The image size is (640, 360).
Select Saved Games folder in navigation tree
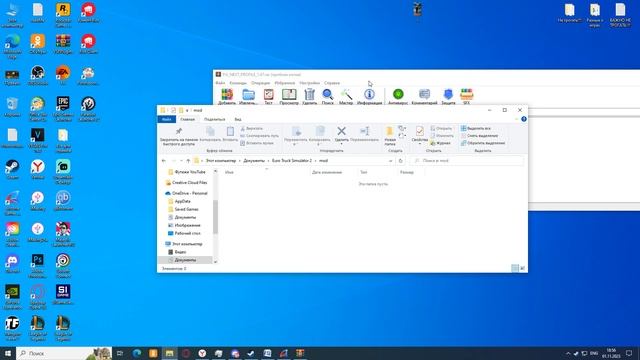pos(183,209)
